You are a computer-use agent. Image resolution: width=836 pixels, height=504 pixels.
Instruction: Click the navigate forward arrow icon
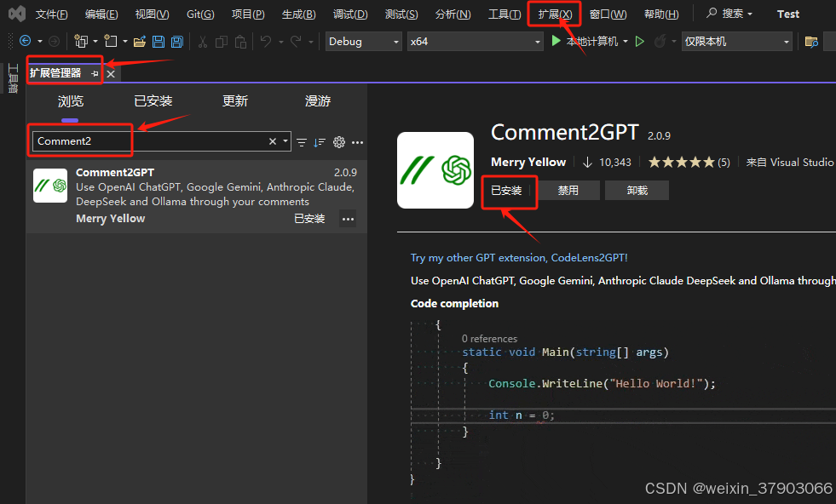[x=54, y=41]
